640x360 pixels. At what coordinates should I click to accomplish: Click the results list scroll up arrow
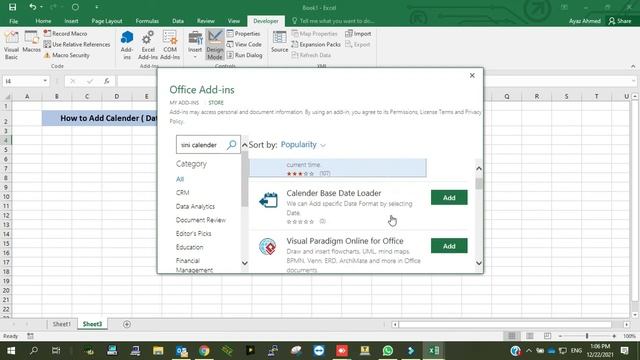(479, 169)
